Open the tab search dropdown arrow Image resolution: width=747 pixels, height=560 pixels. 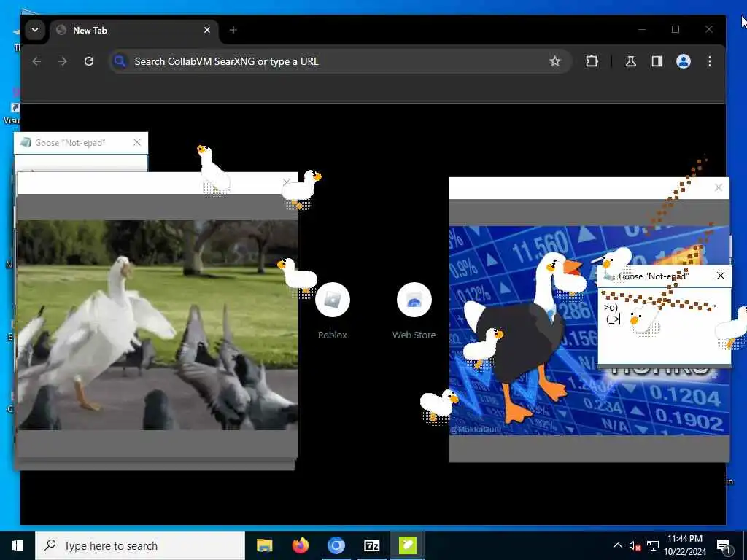[x=35, y=30]
